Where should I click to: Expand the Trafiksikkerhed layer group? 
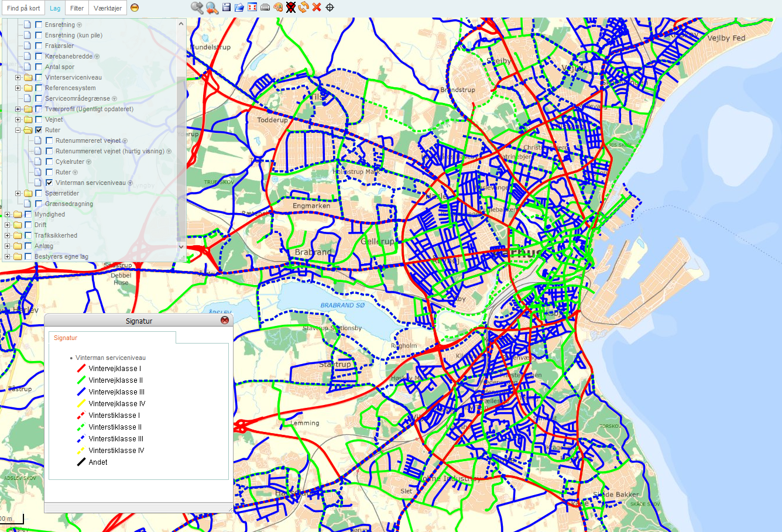pyautogui.click(x=7, y=235)
